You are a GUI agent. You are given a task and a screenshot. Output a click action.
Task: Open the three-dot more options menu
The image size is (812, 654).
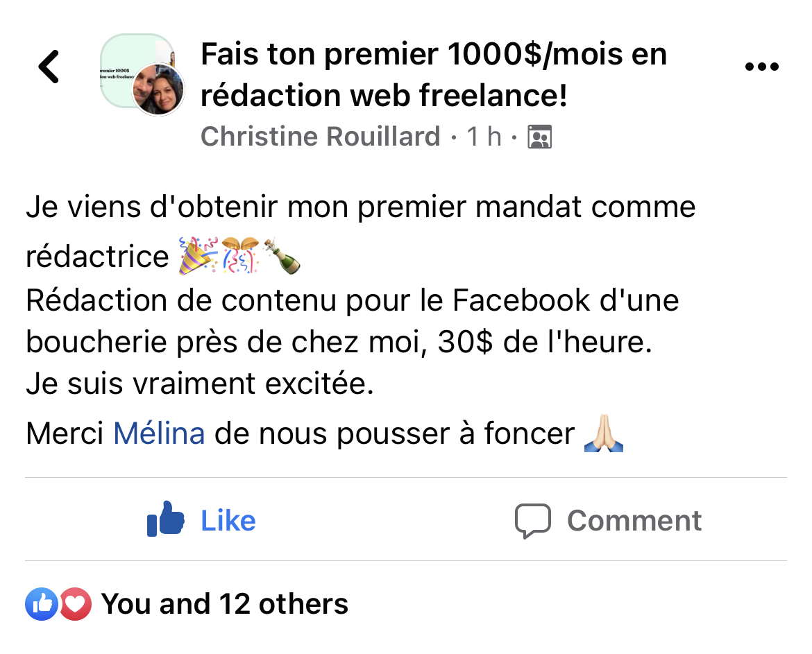[x=761, y=67]
